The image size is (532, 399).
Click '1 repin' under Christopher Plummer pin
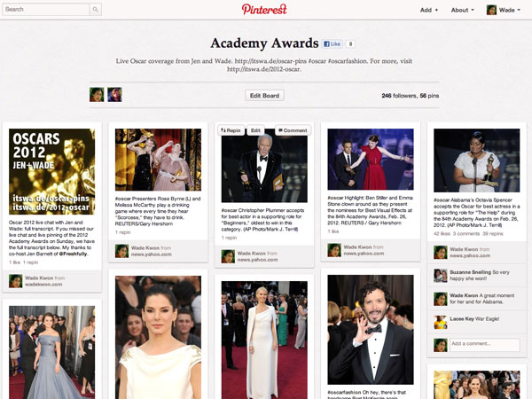click(229, 238)
